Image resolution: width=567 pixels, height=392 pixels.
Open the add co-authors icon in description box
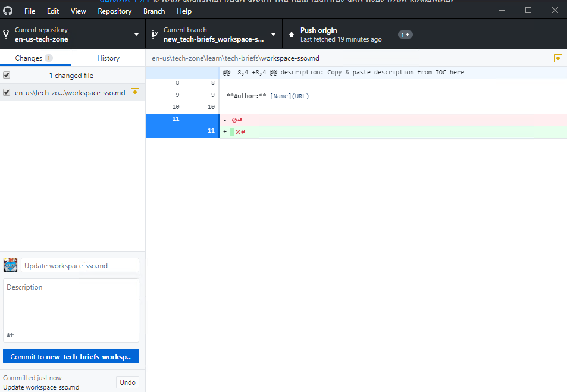[10, 335]
